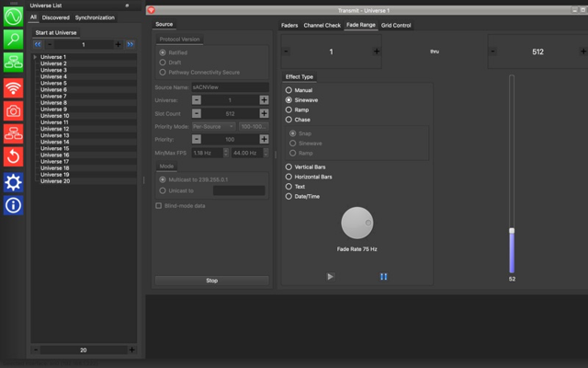The height and width of the screenshot is (368, 588).
Task: Click the red wifi signal icon
Action: click(x=13, y=88)
